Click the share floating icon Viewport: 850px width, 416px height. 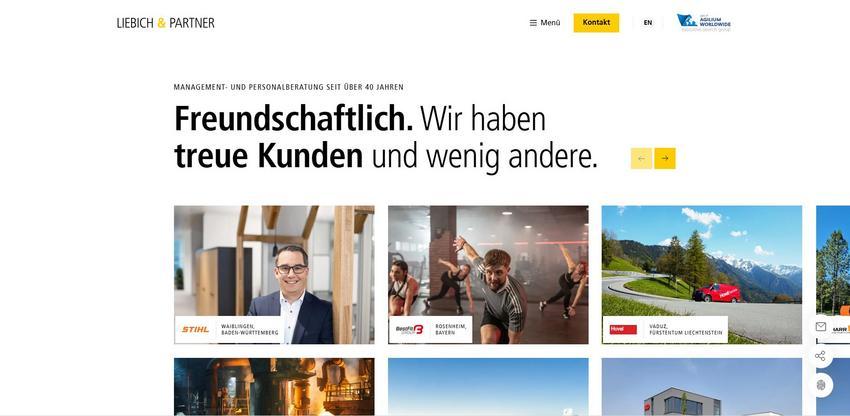click(821, 356)
